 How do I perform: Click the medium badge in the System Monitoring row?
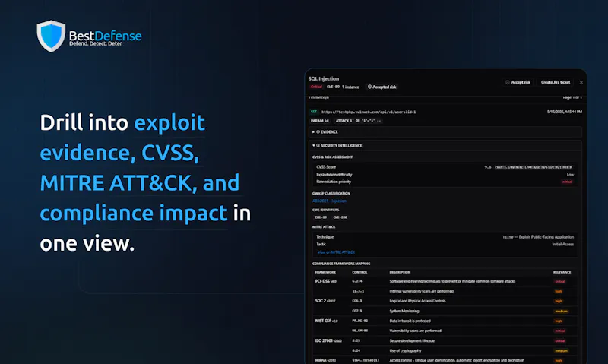pos(561,312)
